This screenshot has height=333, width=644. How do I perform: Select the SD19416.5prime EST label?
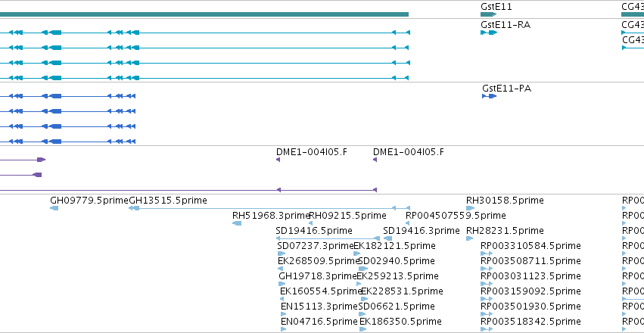point(314,231)
